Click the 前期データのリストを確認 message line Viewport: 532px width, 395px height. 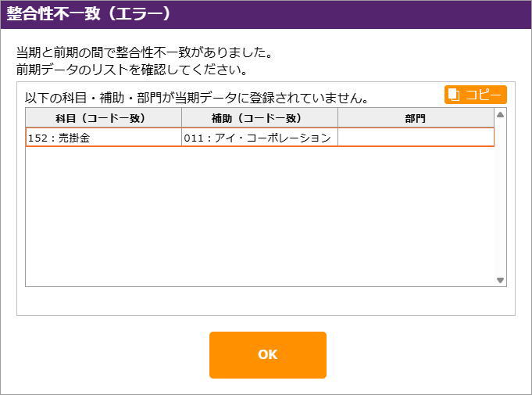pos(133,70)
